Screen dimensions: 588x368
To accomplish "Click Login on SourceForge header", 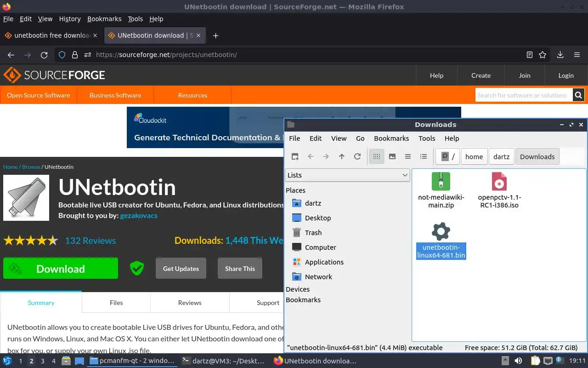I will tap(566, 75).
